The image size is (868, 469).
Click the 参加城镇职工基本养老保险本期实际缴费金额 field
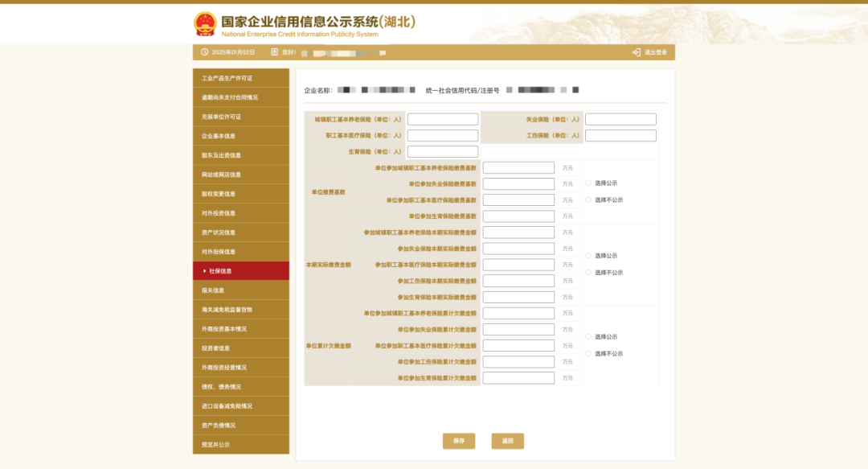click(x=518, y=232)
